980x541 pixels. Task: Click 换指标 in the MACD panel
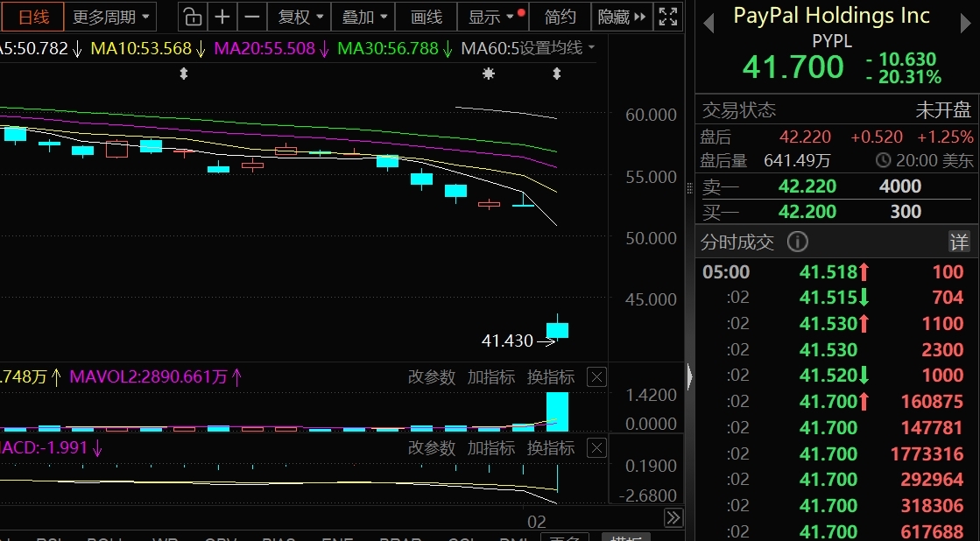click(x=551, y=448)
